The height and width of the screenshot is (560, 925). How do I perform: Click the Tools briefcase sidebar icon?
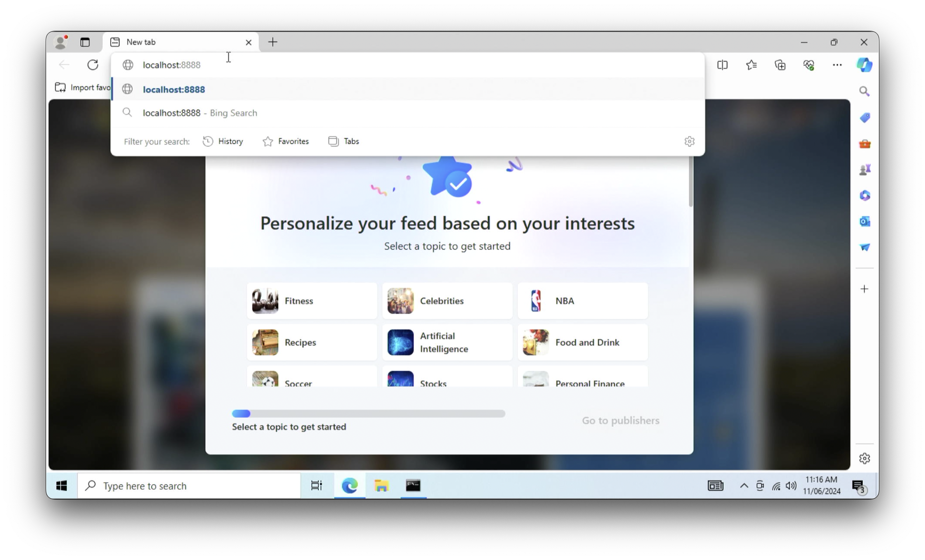865,144
